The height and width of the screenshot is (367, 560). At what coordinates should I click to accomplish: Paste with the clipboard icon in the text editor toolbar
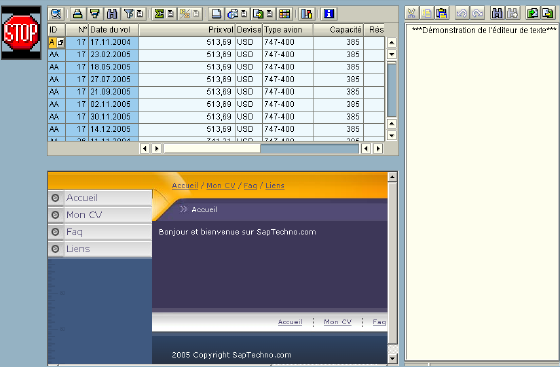tap(442, 14)
